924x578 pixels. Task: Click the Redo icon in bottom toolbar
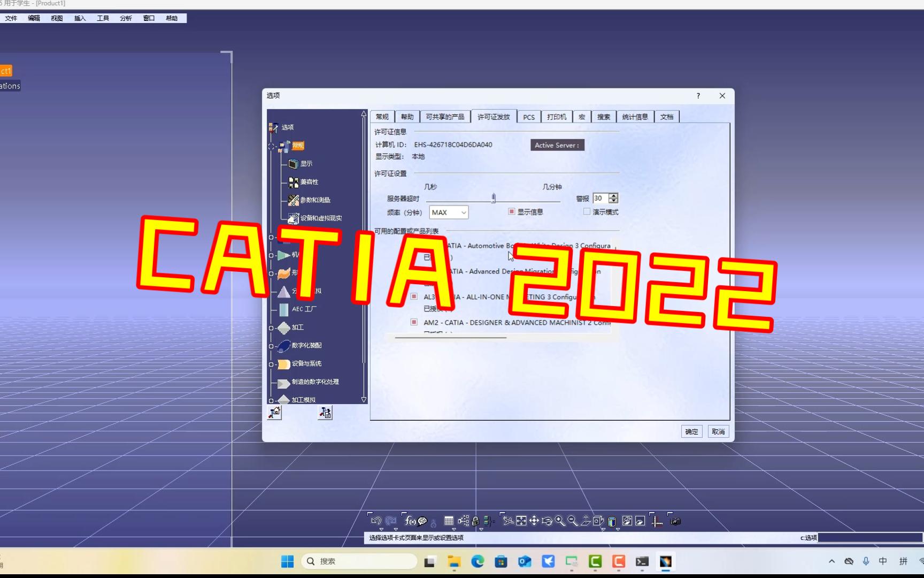click(x=391, y=521)
